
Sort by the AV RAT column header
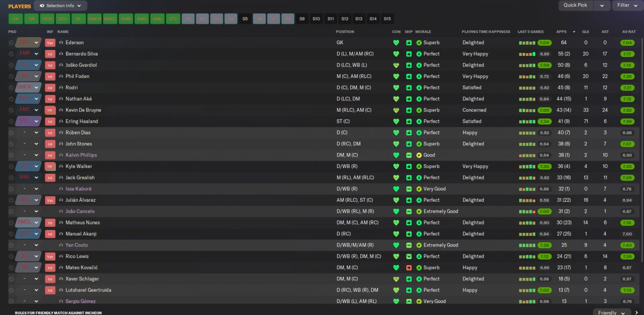coord(629,32)
